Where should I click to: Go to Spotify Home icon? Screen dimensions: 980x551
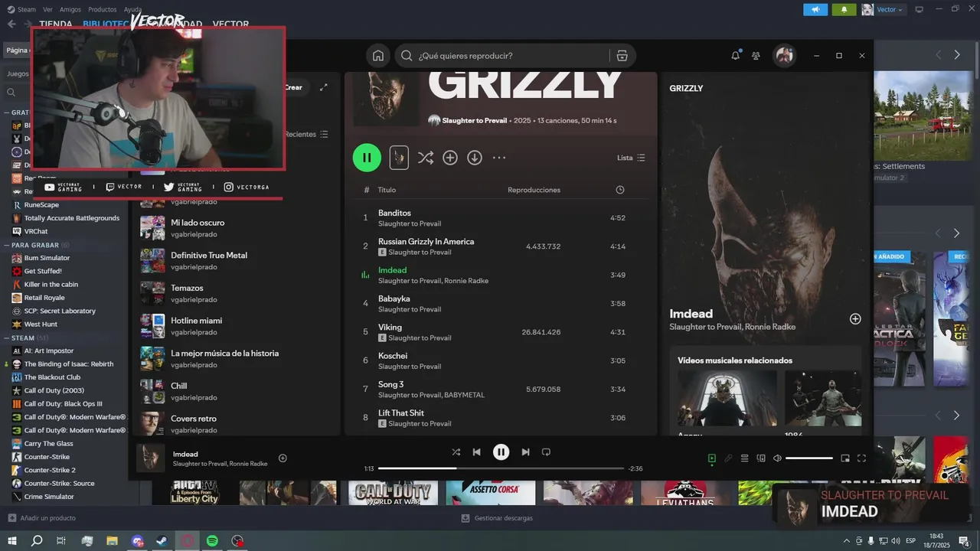[378, 56]
